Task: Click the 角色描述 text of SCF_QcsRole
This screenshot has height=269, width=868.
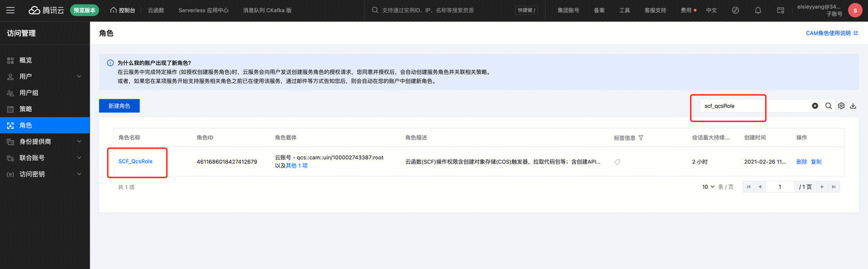Action: [503, 161]
